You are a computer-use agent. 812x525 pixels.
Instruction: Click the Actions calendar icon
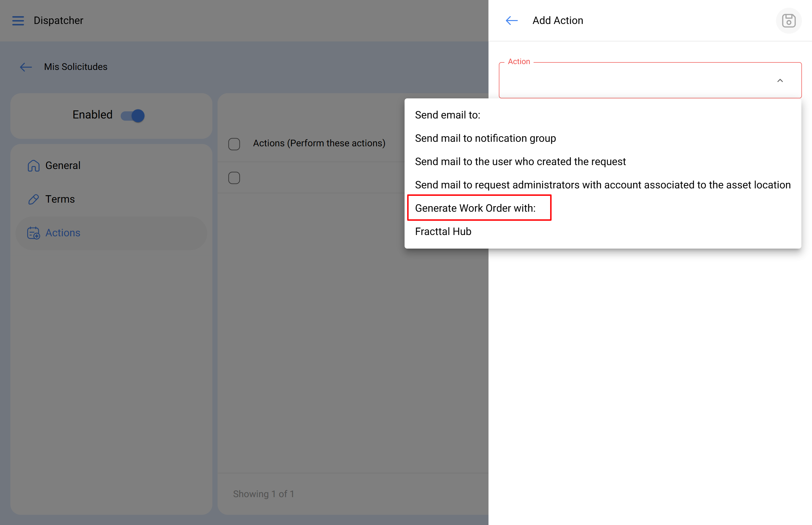pyautogui.click(x=33, y=233)
